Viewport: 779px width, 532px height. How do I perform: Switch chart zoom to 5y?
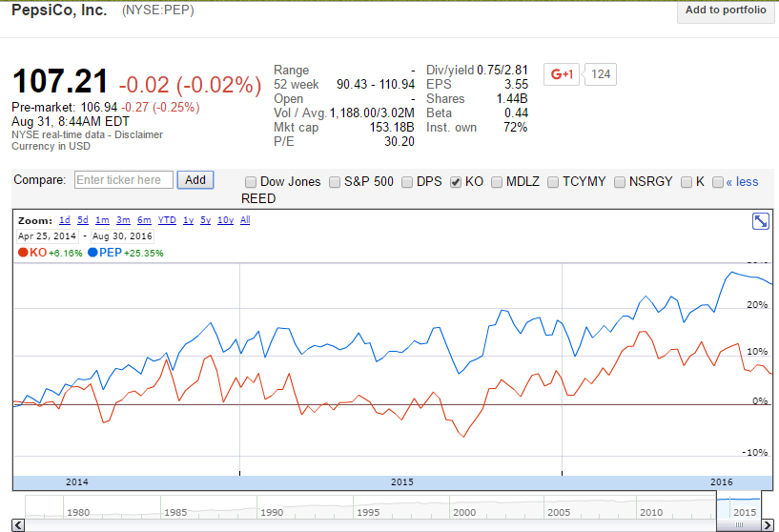point(206,220)
